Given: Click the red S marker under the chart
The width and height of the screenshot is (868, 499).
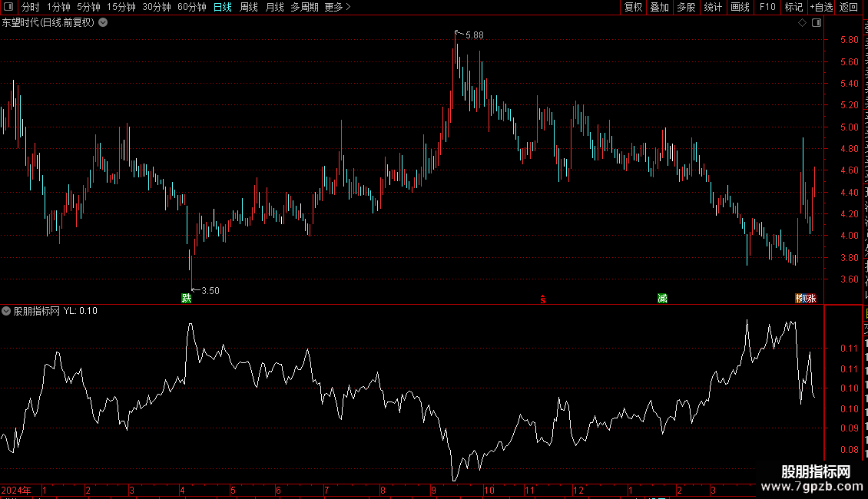Looking at the screenshot, I should coord(543,299).
